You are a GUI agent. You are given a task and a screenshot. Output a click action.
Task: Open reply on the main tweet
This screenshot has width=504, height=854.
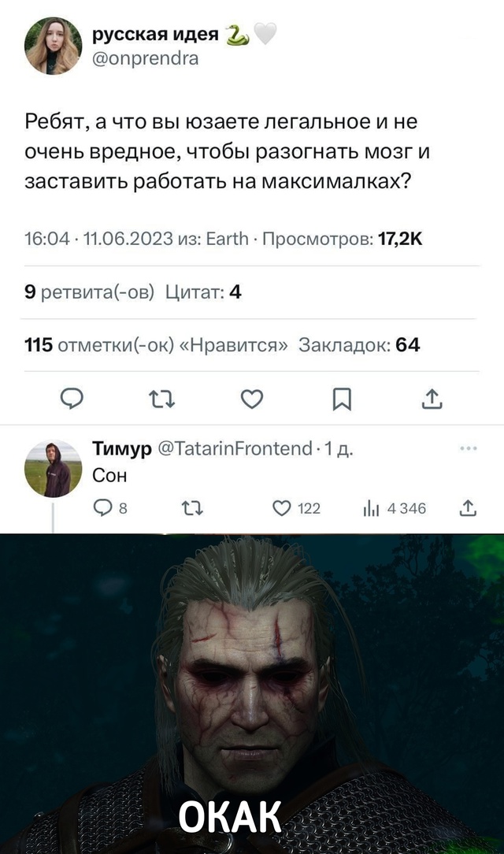pyautogui.click(x=72, y=399)
